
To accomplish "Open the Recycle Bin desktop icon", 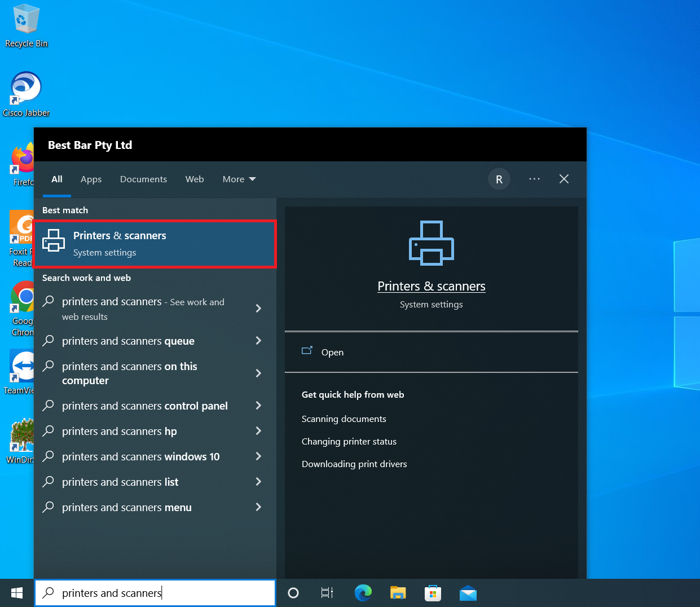I will coord(26,27).
